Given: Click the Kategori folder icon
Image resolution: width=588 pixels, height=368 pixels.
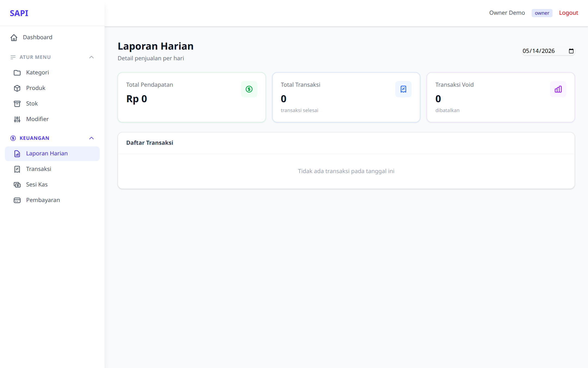Looking at the screenshot, I should coord(17,73).
